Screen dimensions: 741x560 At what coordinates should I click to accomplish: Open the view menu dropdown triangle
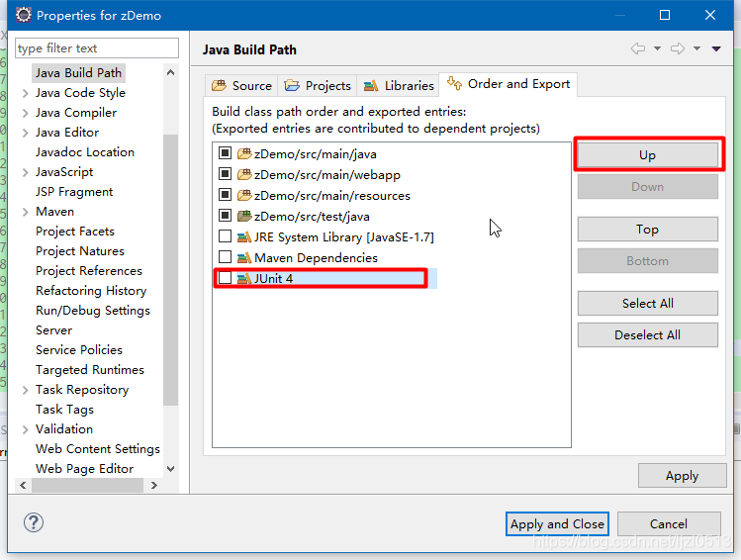tap(716, 48)
